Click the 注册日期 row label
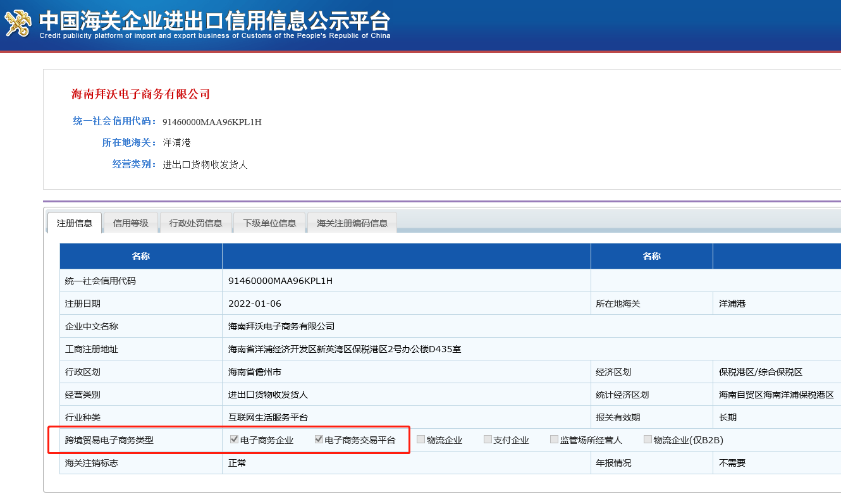Viewport: 841px width, 504px height. [83, 304]
